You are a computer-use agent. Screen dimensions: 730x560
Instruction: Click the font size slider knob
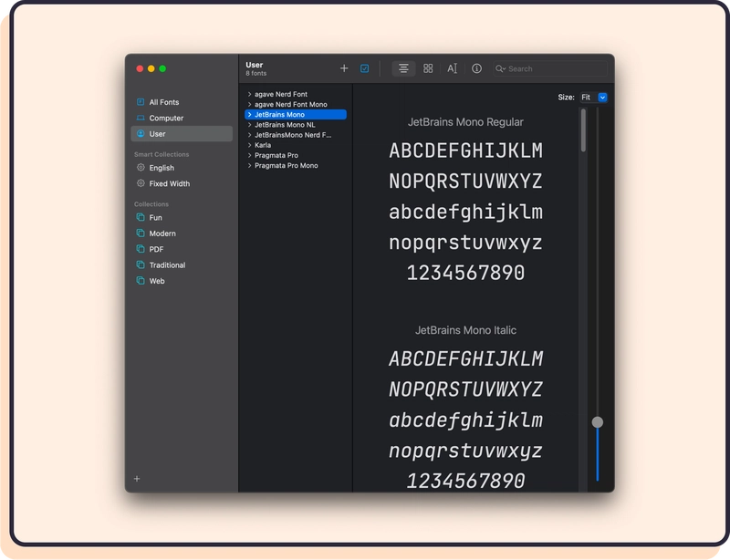pos(598,422)
